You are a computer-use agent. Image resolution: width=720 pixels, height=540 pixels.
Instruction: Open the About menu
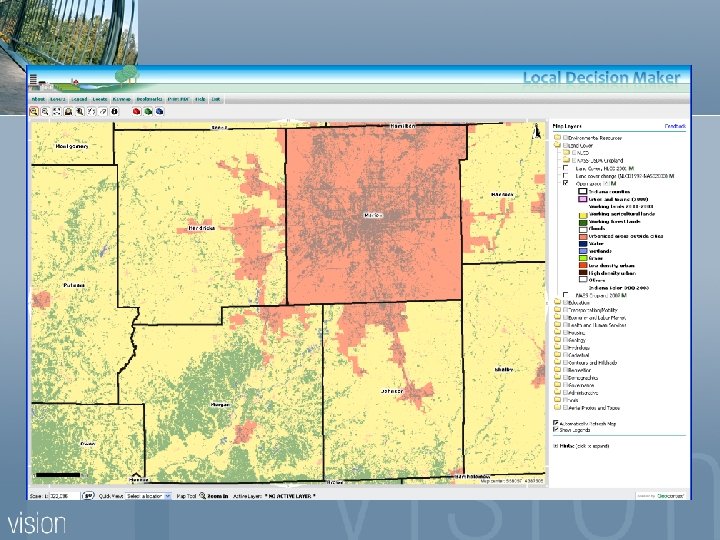coord(38,99)
